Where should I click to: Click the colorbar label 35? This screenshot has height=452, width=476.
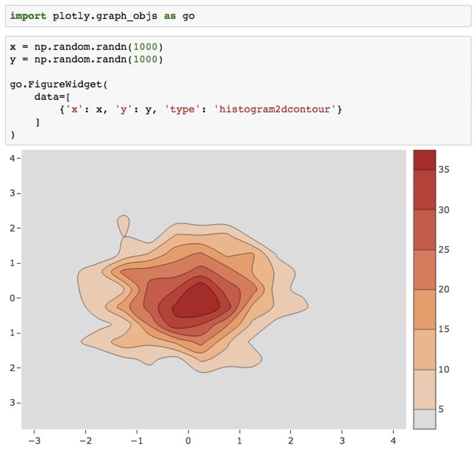pos(443,170)
